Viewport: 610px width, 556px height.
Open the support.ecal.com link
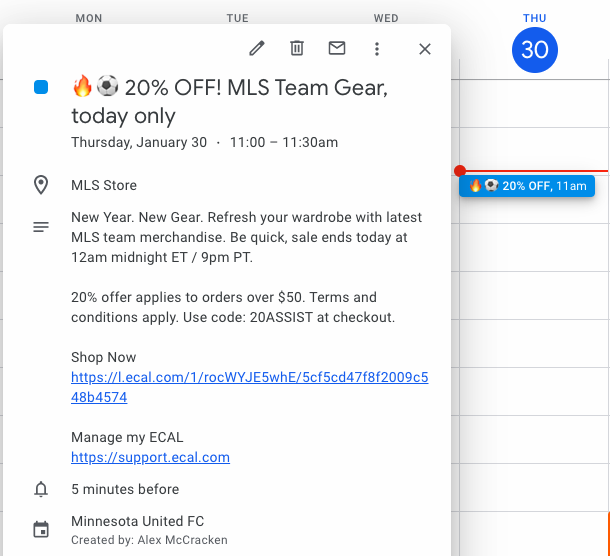pos(151,457)
